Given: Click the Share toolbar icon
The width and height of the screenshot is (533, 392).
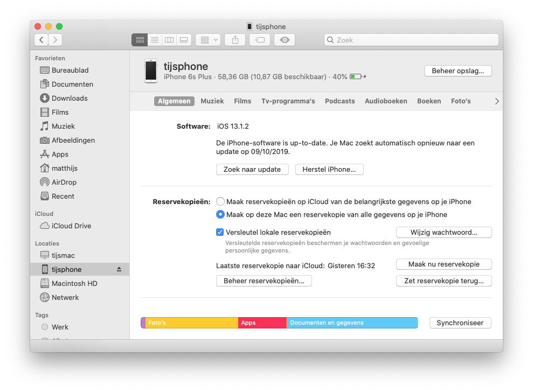Looking at the screenshot, I should click(235, 40).
